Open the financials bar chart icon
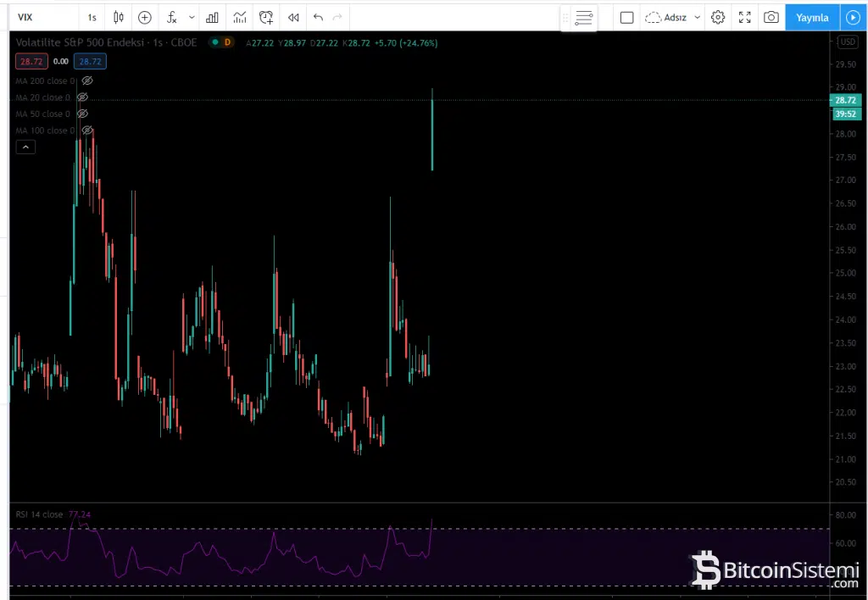This screenshot has height=600, width=868. click(213, 17)
